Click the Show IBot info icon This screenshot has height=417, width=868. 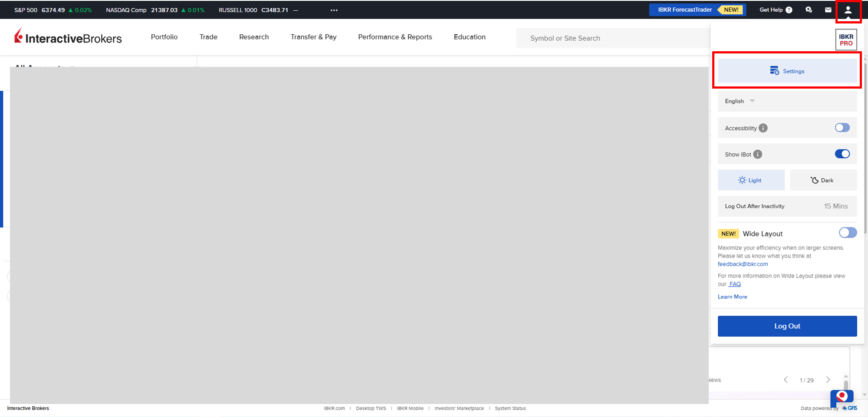coord(757,154)
